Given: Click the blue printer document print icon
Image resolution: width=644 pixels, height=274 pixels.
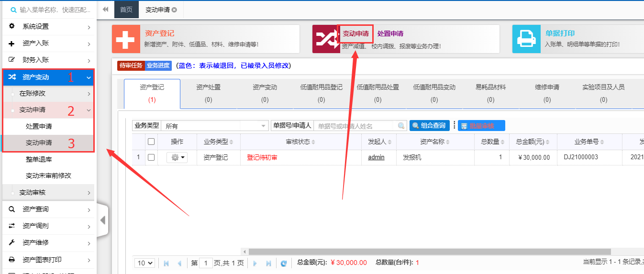Looking at the screenshot, I should pyautogui.click(x=526, y=39).
